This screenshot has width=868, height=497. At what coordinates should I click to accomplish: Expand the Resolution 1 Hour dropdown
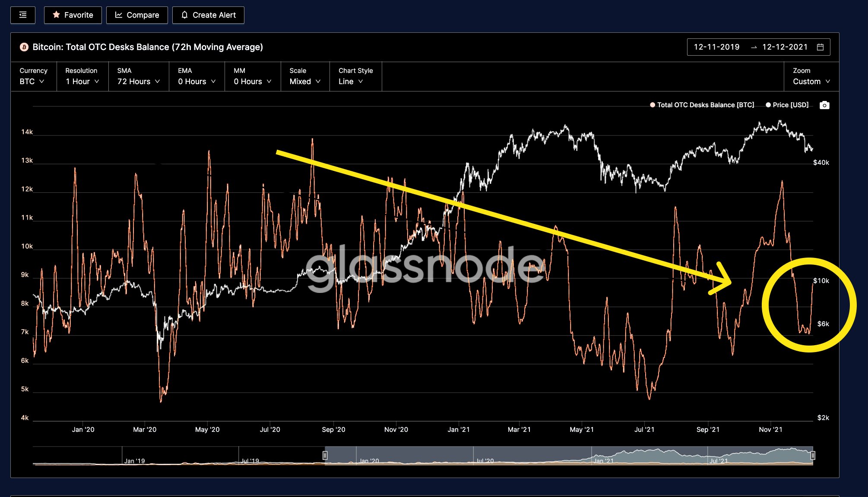(x=82, y=82)
